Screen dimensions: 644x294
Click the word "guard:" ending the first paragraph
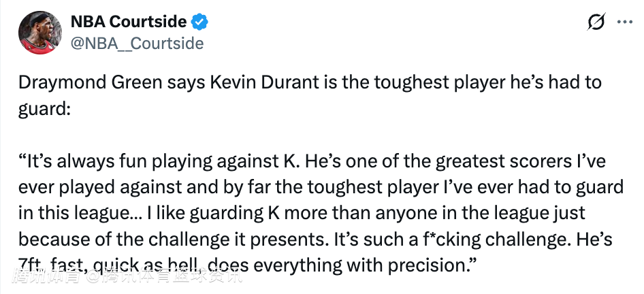pyautogui.click(x=45, y=108)
